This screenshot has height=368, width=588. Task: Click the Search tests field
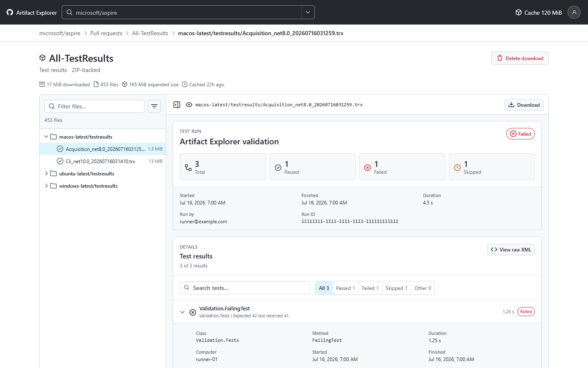(x=245, y=288)
